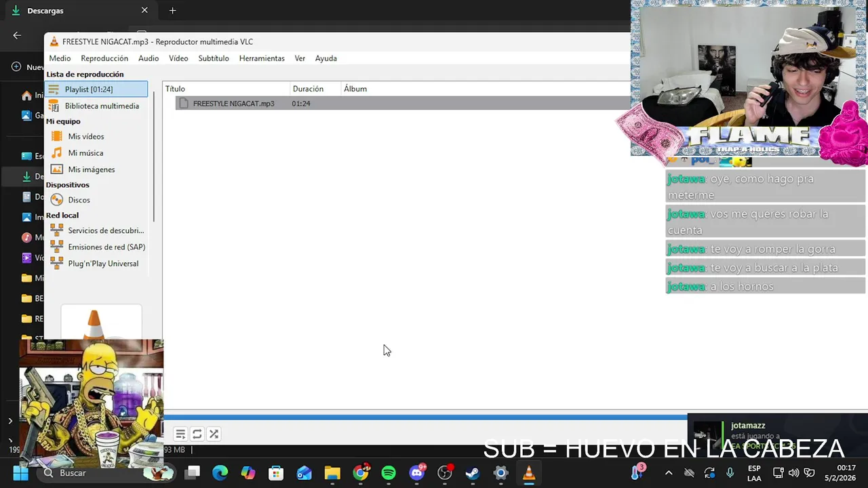Image resolution: width=868 pixels, height=488 pixels.
Task: Select Discos under Dispositivos
Action: (x=96, y=200)
